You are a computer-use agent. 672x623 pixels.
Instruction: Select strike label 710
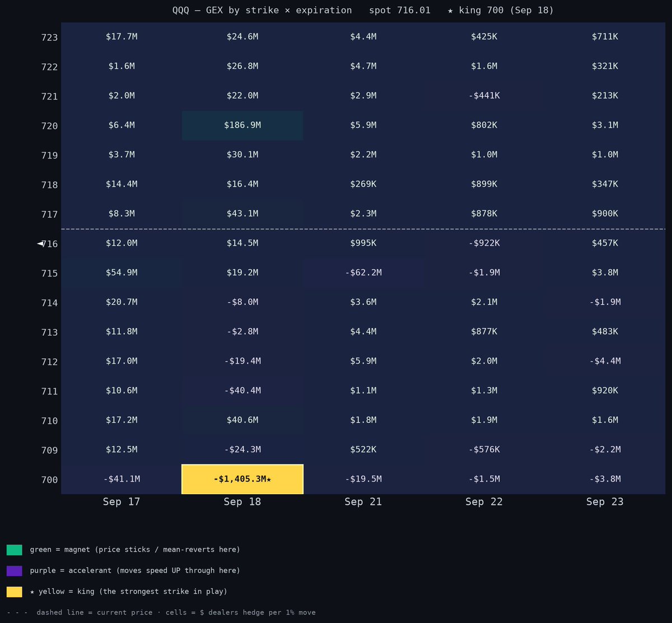pyautogui.click(x=49, y=421)
